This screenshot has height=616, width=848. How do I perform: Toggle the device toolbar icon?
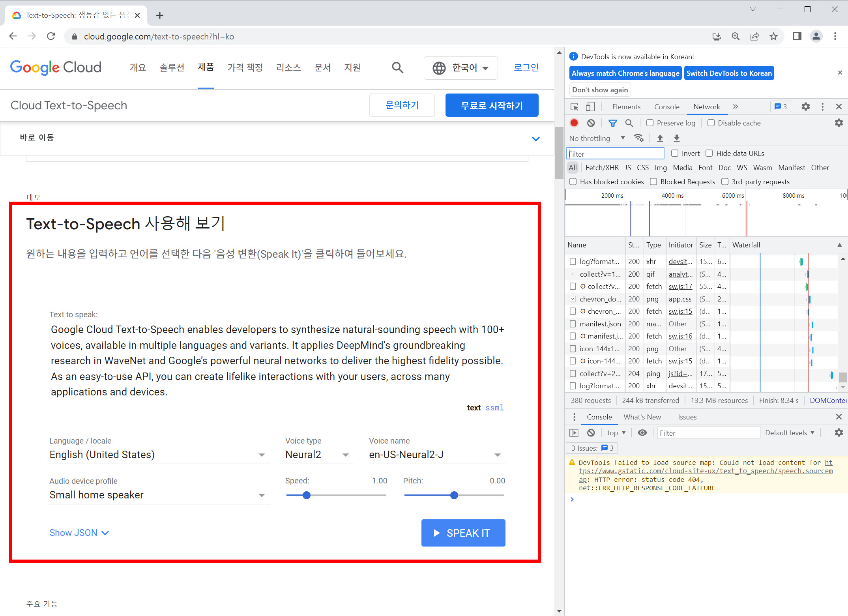click(590, 107)
